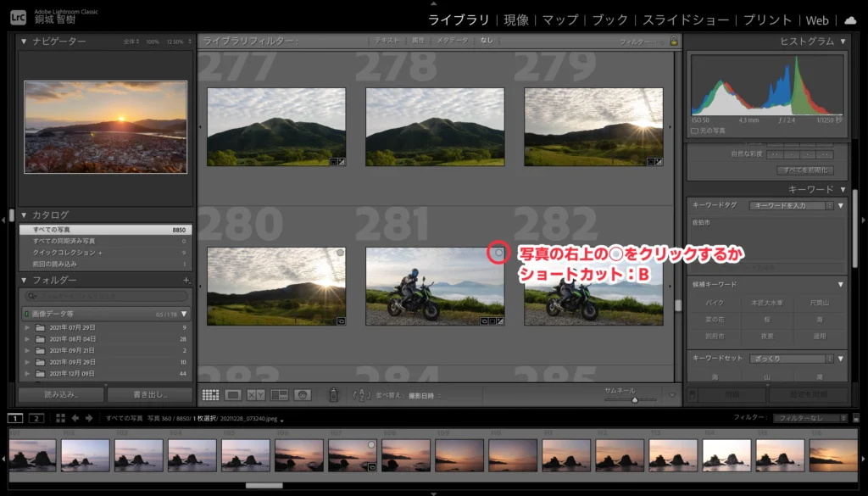Click the 書き出し export button

150,394
